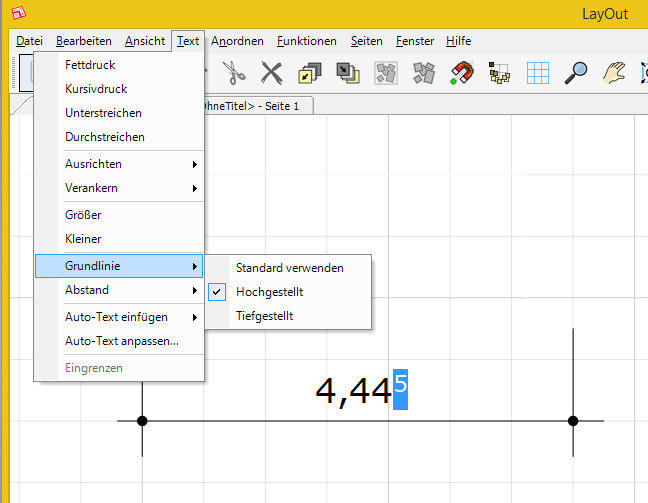
Task: Click the LayOut app icon in title bar
Action: pos(18,14)
